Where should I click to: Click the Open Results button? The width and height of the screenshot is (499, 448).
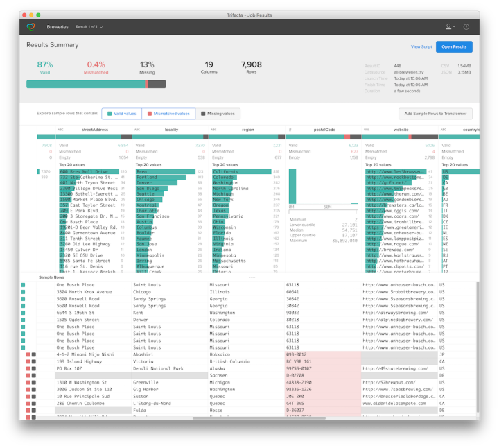point(454,46)
